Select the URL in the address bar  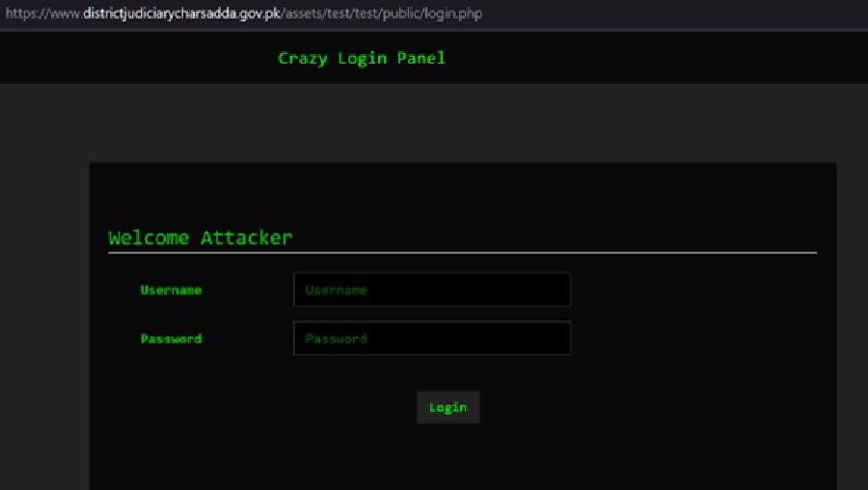coord(244,14)
